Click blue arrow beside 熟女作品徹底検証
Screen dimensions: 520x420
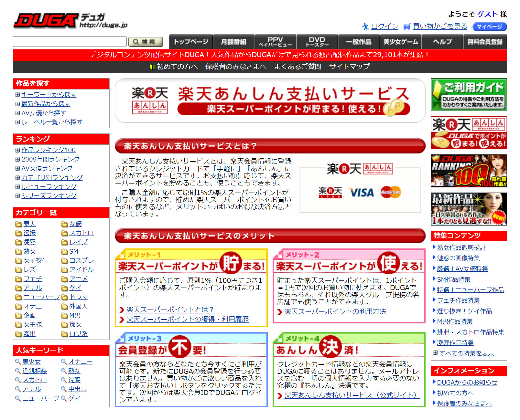[434, 247]
